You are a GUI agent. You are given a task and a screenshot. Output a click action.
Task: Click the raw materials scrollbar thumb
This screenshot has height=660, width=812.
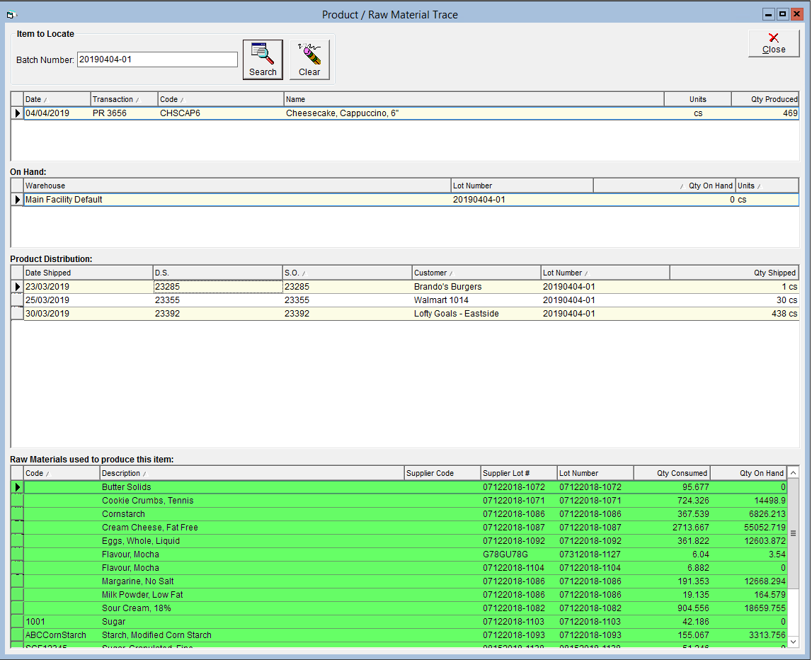(793, 534)
